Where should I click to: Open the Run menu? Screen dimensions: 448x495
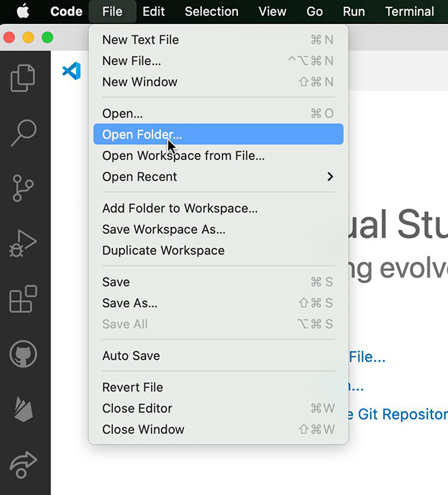click(354, 12)
